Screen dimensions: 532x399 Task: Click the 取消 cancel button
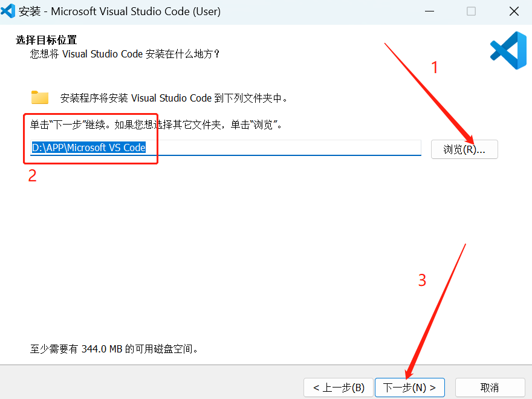pos(489,388)
